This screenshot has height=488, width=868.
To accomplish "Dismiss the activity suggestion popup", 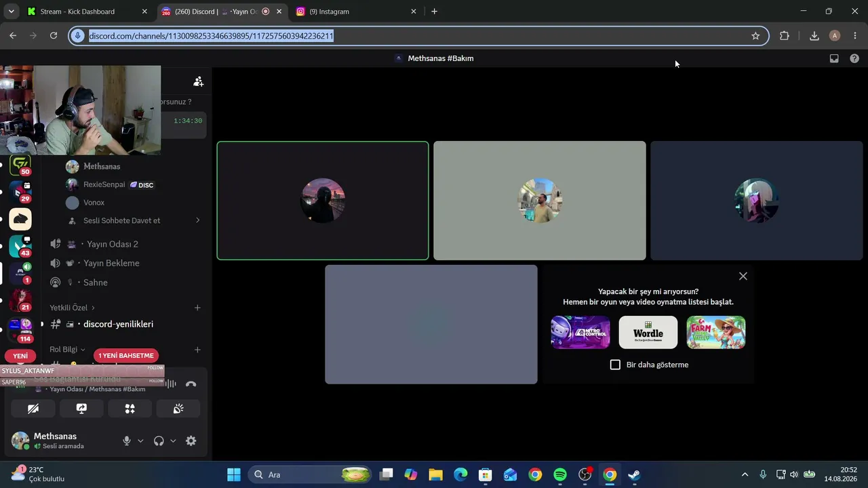I will tap(743, 276).
